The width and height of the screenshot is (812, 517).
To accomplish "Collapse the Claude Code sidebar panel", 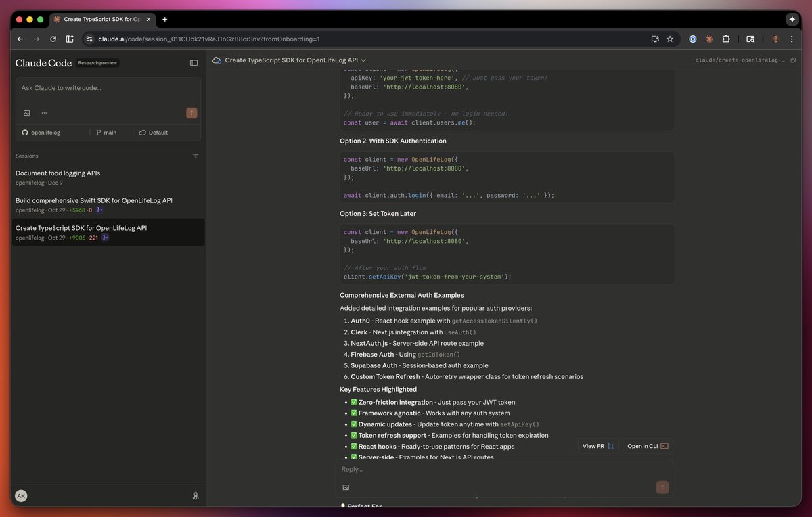I will 194,63.
